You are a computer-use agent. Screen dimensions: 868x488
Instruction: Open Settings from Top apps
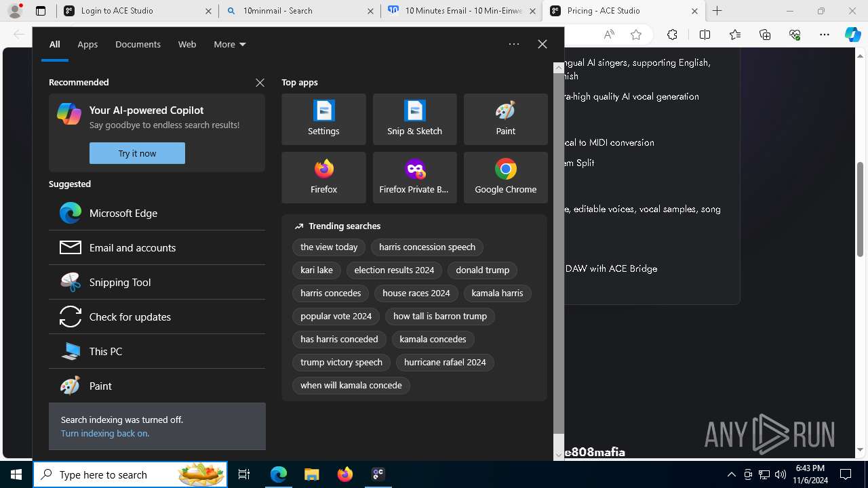click(323, 119)
